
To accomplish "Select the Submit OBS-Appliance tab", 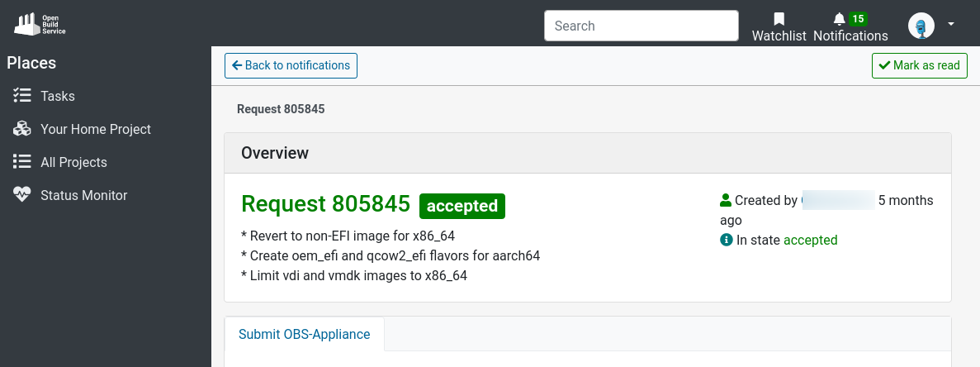I will pyautogui.click(x=304, y=334).
